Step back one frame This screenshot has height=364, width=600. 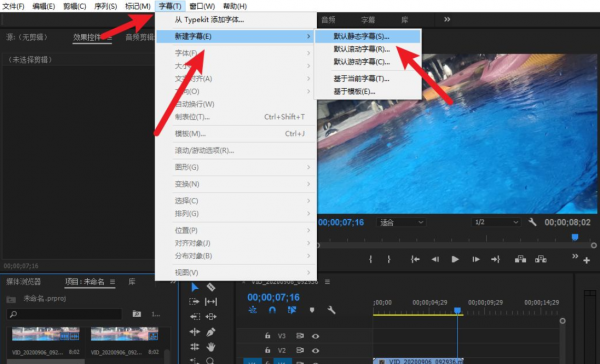pyautogui.click(x=435, y=259)
